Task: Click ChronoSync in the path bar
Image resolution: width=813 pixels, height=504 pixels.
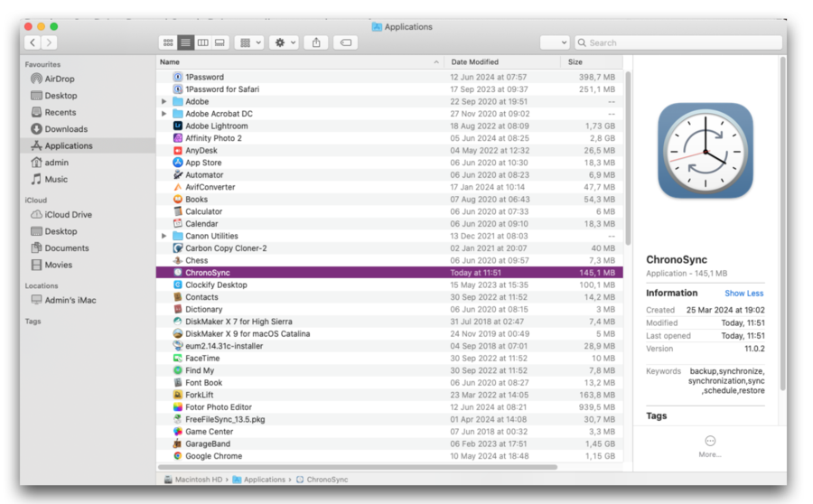Action: [322, 480]
